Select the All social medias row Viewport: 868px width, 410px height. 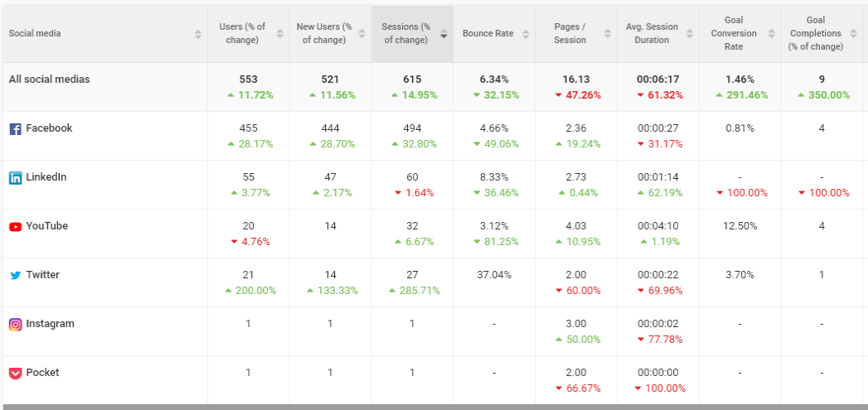pyautogui.click(x=434, y=87)
